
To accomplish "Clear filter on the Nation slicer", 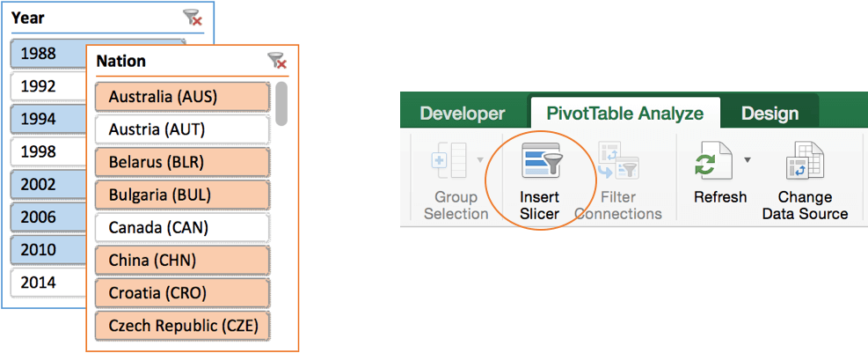I will (x=277, y=61).
